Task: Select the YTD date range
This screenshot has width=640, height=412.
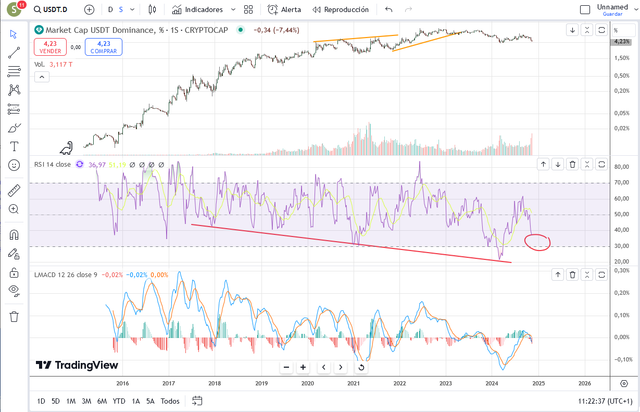Action: point(119,401)
